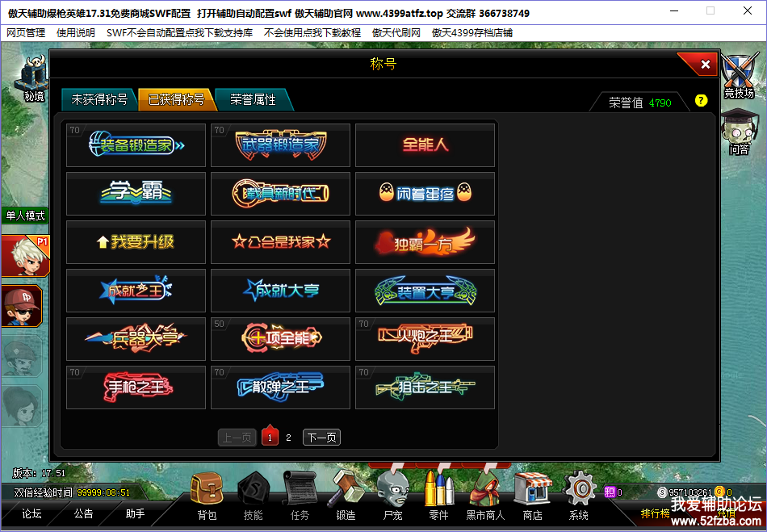767x532 pixels.
Task: Select the 狙击之王 title badge
Action: [x=425, y=387]
